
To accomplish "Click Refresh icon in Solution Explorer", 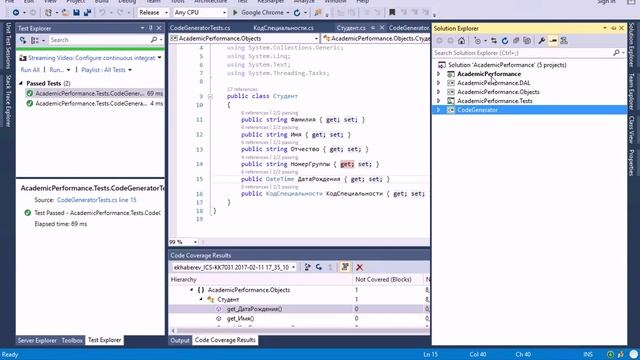I will (x=505, y=41).
